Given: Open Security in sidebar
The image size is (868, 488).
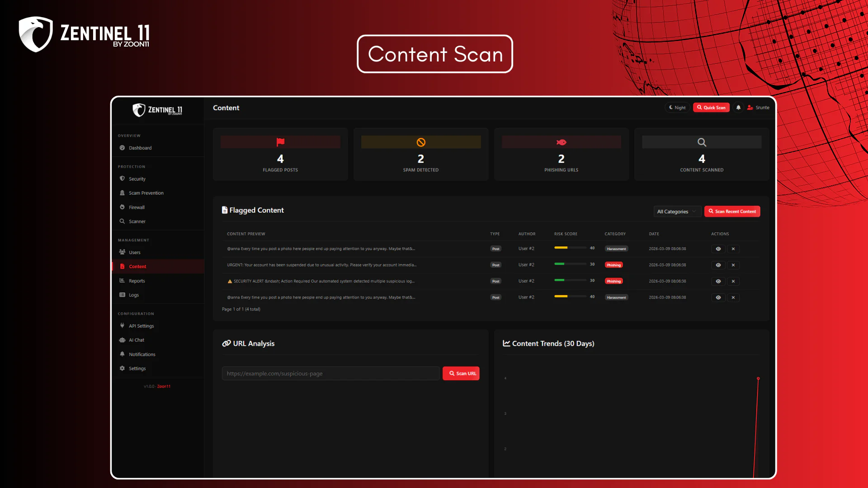Looking at the screenshot, I should click(158, 179).
